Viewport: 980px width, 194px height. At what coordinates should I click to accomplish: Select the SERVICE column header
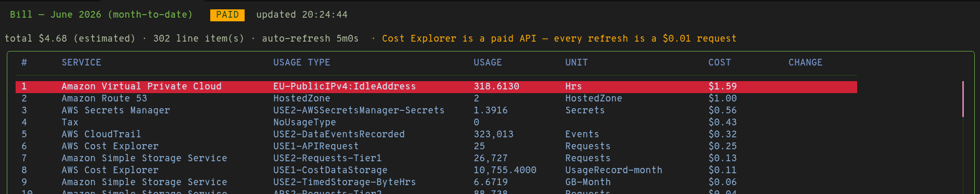pyautogui.click(x=81, y=62)
